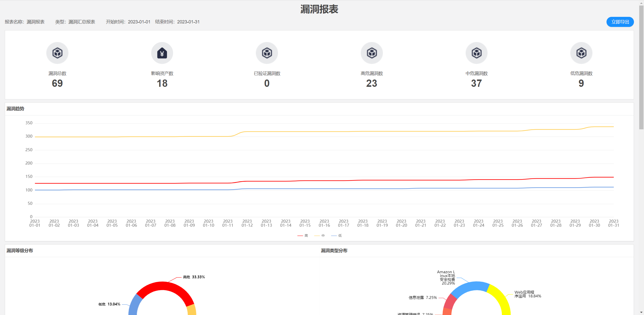The width and height of the screenshot is (644, 315).
Task: Click the 信息泄露 7.25% callout label
Action: click(x=423, y=297)
